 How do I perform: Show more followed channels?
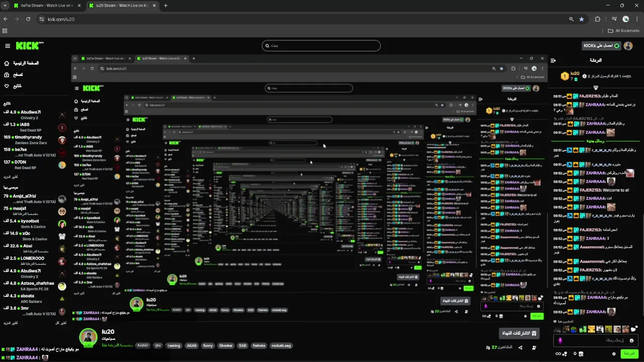[11, 177]
